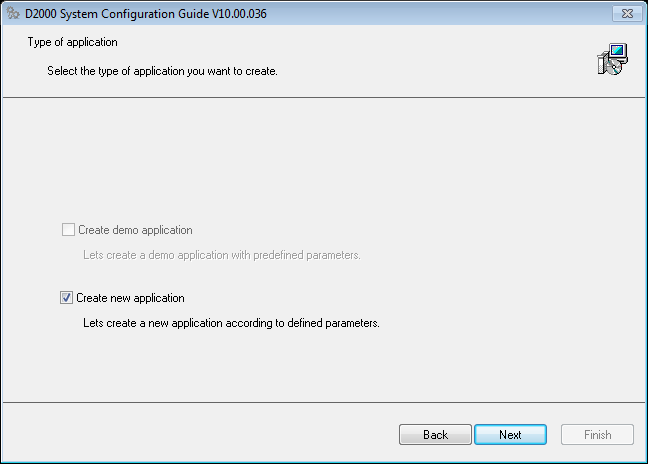Click the empty area above the demo option

pyautogui.click(x=324, y=160)
